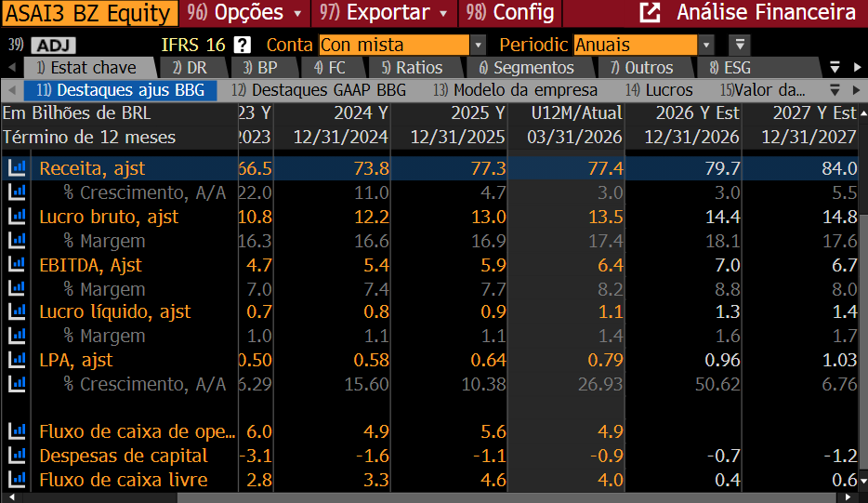868x503 pixels.
Task: Expand the Conta Con mista dropdown arrow
Action: 478,45
